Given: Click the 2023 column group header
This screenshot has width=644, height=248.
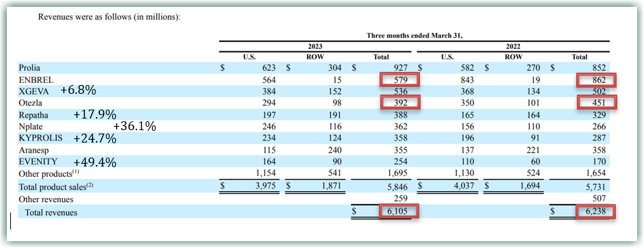Looking at the screenshot, I should pos(315,47).
